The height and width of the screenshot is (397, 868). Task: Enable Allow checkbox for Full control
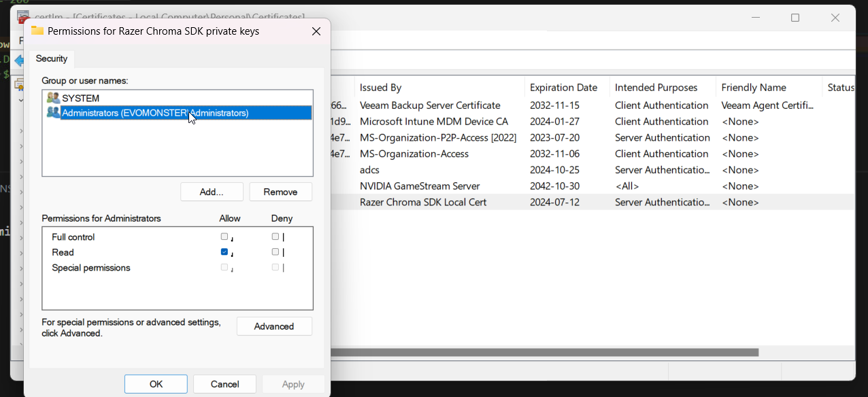[x=224, y=237]
